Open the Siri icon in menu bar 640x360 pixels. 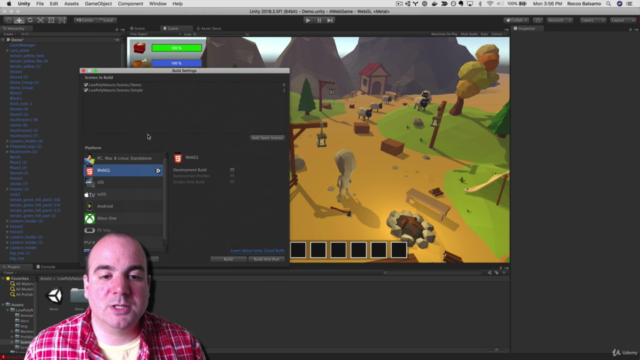click(x=620, y=4)
